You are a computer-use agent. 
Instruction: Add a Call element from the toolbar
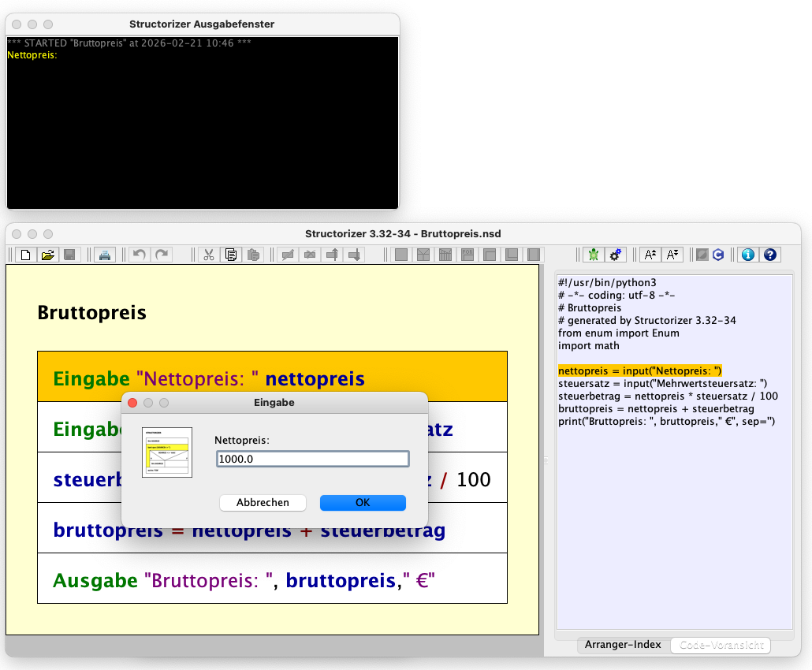click(534, 255)
